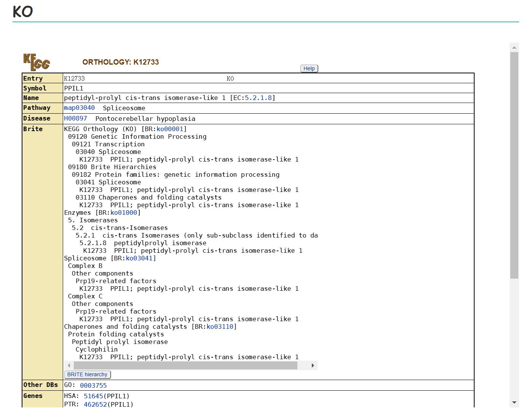Open HSA gene 51645 link
The width and height of the screenshot is (532, 412).
pos(93,396)
